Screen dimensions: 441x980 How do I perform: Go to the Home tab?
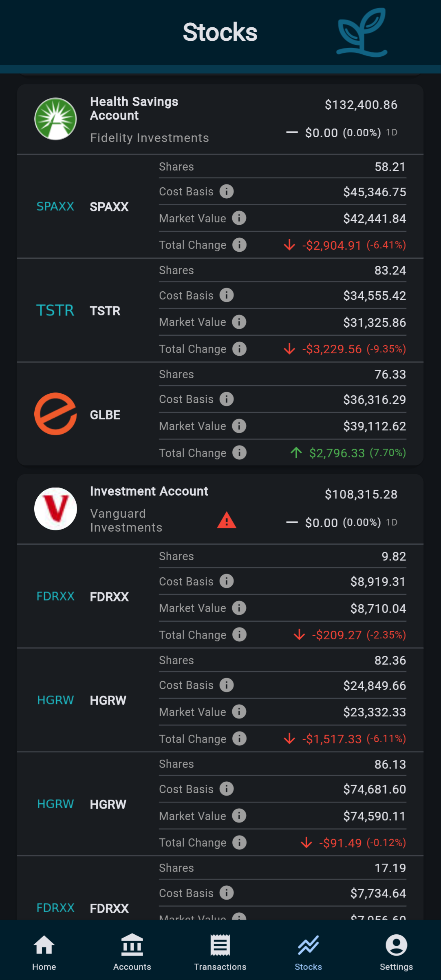tap(44, 953)
